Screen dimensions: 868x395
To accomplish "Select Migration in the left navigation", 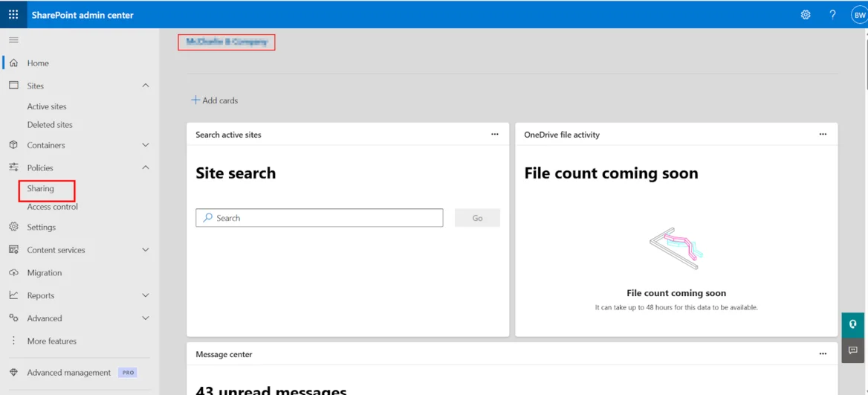I will [45, 273].
